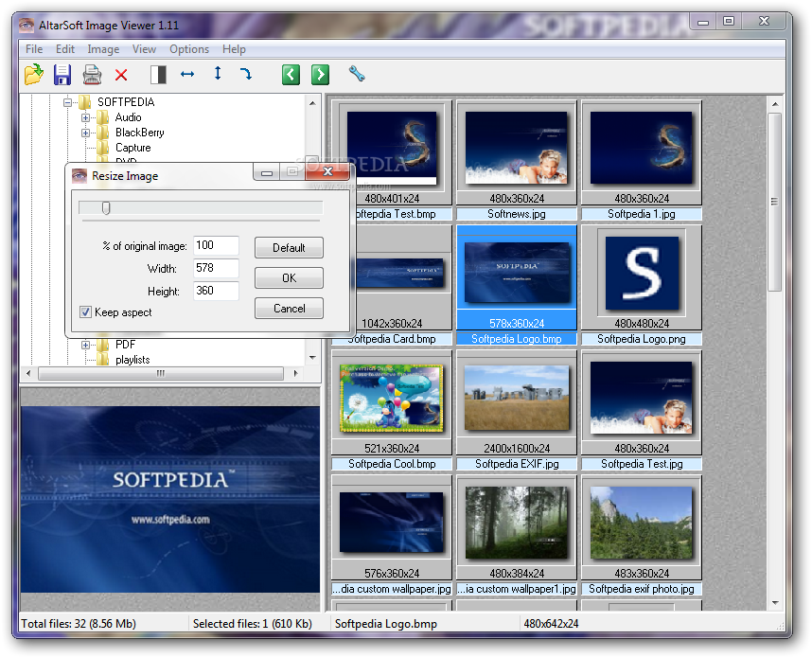Click the Height input field
Screen dimensions: 812x658
(x=216, y=291)
